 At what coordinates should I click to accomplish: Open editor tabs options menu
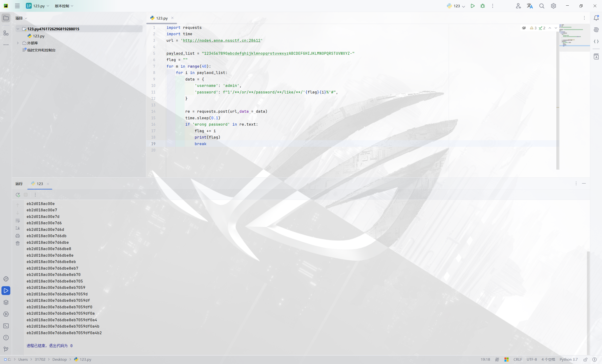click(584, 18)
